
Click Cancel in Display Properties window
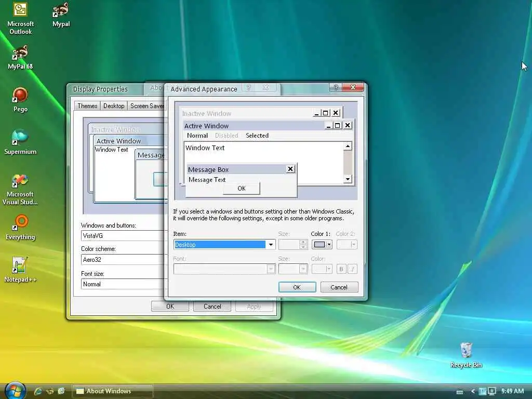(x=212, y=307)
